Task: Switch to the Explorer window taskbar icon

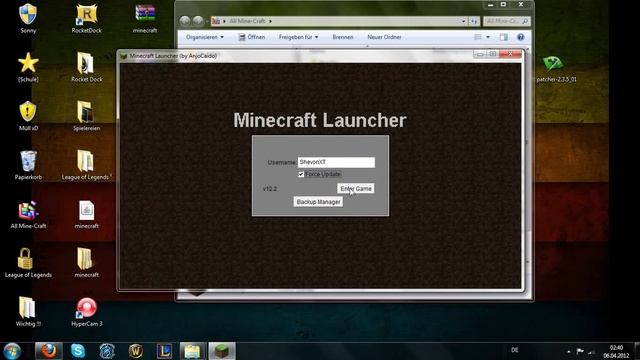Action: 193,351
